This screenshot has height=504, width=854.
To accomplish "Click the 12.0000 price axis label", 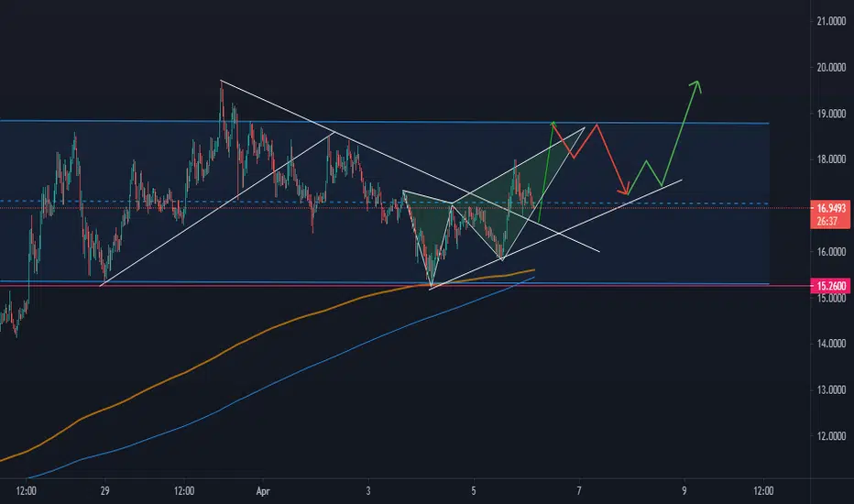I will coord(831,436).
